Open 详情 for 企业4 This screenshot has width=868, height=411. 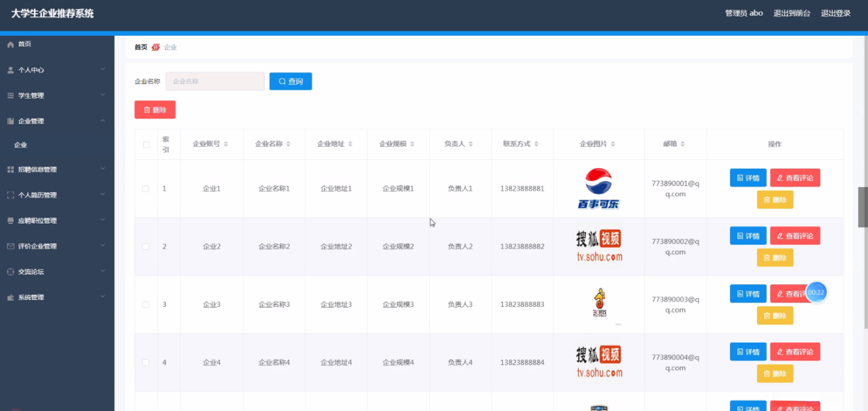point(748,352)
